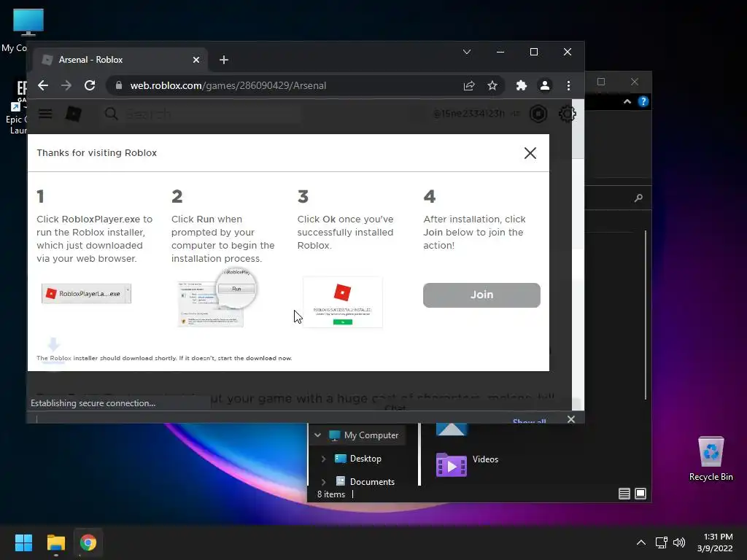View site info via the padlock icon
The image size is (747, 560).
tap(119, 86)
